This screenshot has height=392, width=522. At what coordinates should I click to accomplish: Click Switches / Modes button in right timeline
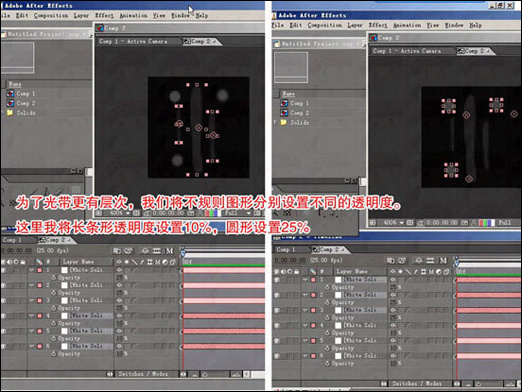pos(417,384)
